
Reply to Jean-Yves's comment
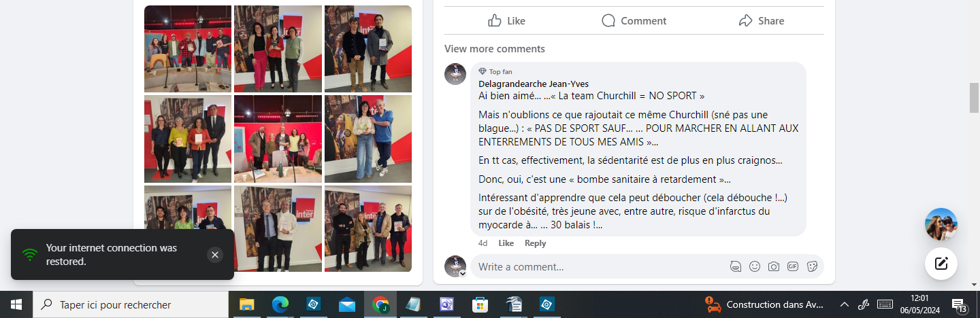535,243
